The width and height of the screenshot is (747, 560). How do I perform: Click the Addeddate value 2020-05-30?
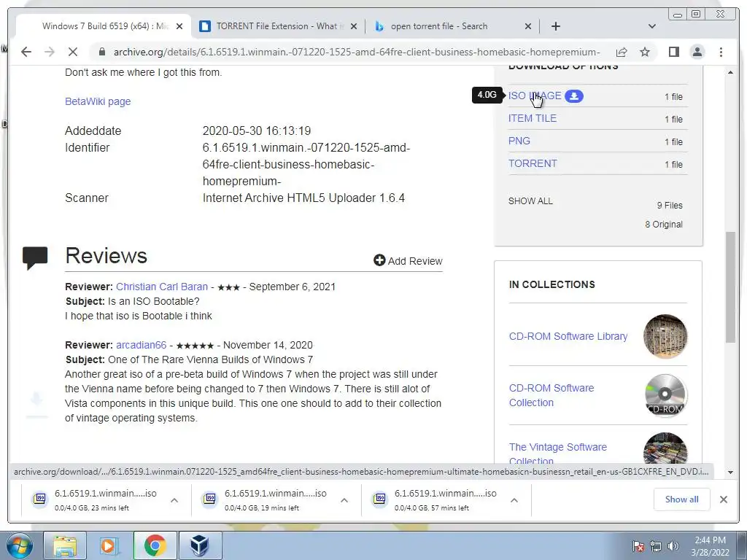(x=257, y=131)
